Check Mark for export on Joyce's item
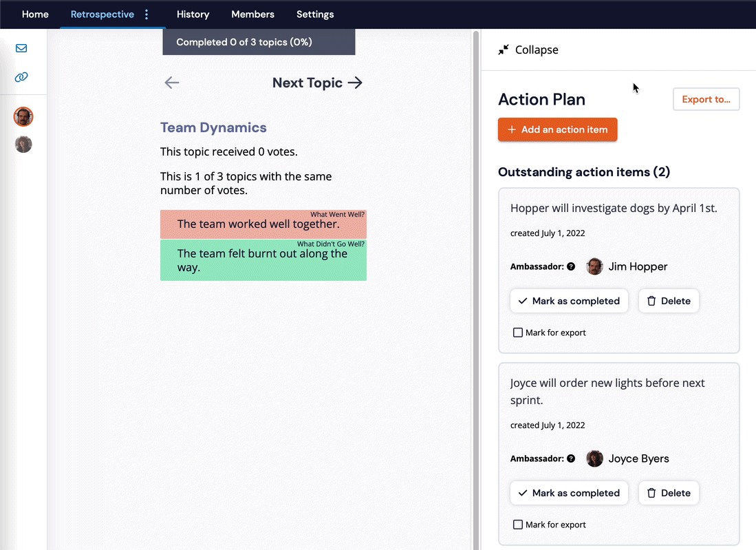Viewport: 756px width, 550px height. (x=518, y=525)
